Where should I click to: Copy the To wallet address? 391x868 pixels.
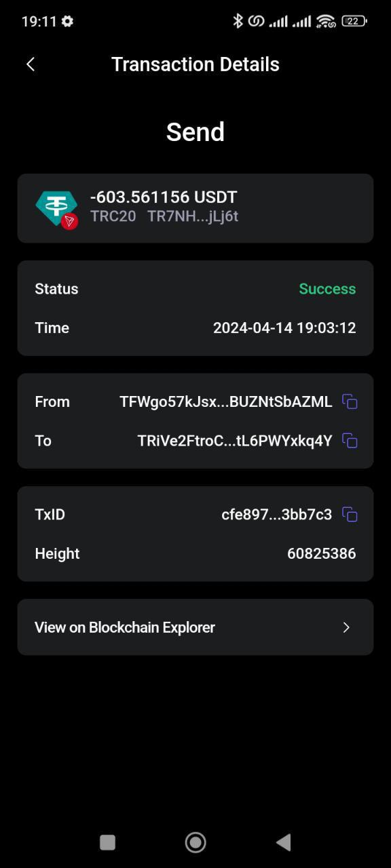tap(350, 441)
